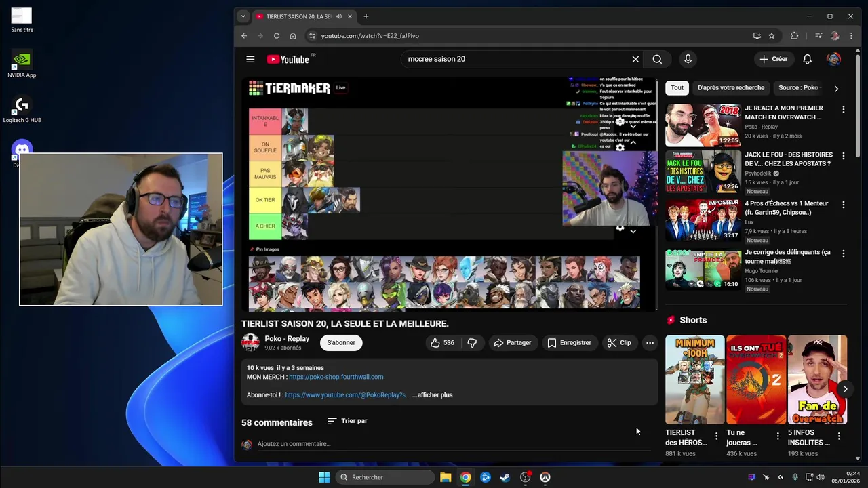Image resolution: width=868 pixels, height=488 pixels.
Task: View site information in the address bar
Action: tap(312, 36)
